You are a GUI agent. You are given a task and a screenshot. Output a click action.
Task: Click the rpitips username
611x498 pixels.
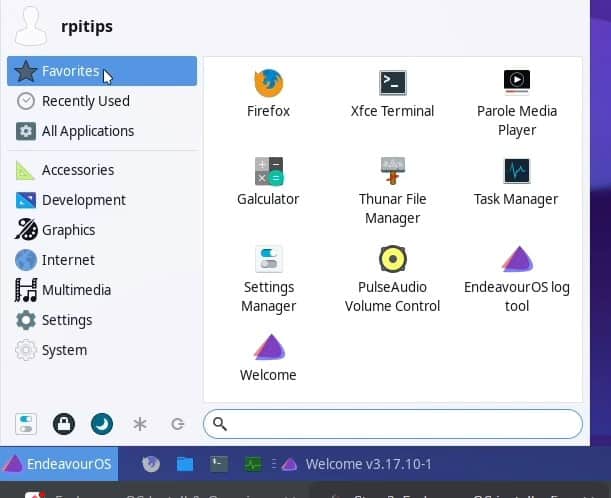click(87, 26)
